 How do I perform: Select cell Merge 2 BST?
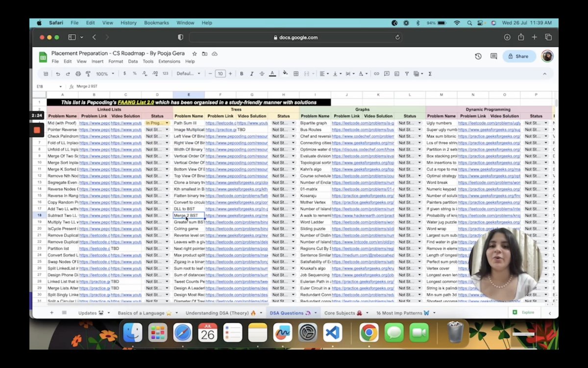click(x=189, y=215)
